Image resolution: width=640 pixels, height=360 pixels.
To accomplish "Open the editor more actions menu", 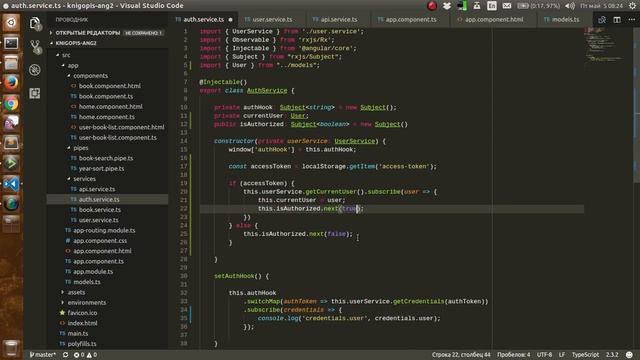I will [631, 20].
